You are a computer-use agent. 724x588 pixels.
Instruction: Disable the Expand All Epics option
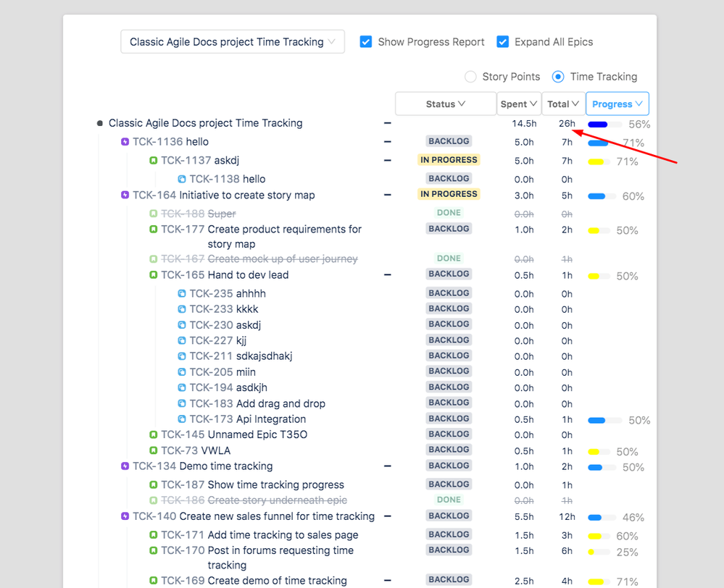[x=502, y=42]
